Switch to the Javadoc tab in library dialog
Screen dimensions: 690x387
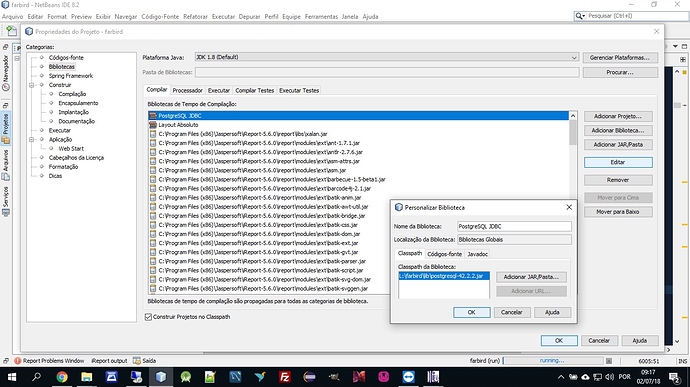[477, 254]
